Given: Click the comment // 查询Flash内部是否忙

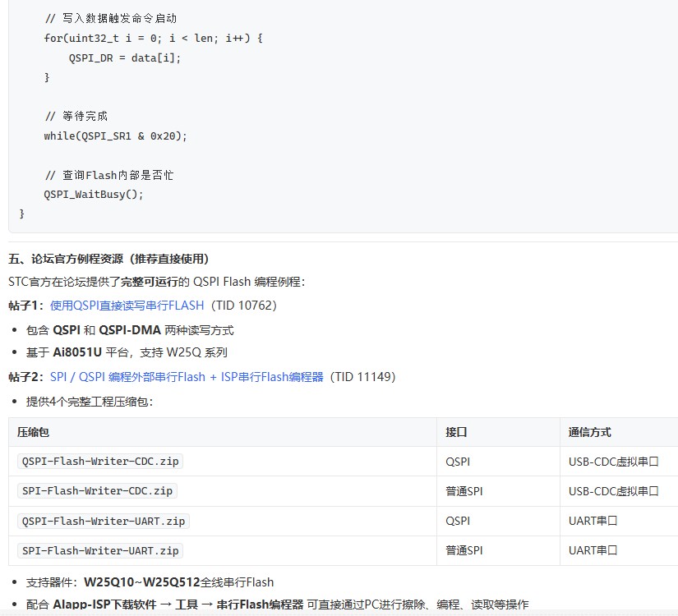Looking at the screenshot, I should (109, 175).
